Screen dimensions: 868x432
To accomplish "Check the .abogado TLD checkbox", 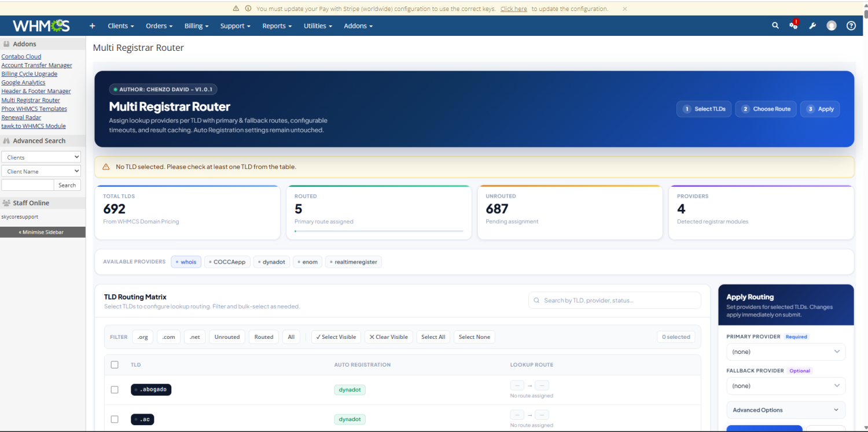I will pyautogui.click(x=115, y=390).
